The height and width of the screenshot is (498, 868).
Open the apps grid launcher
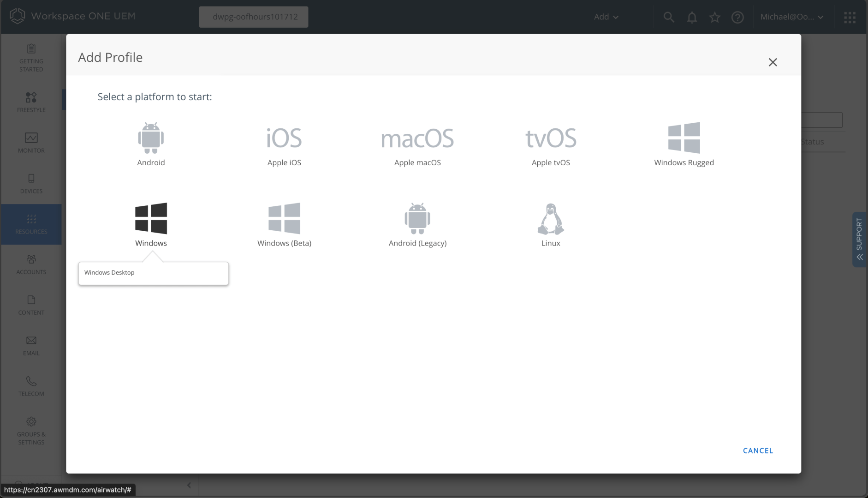pos(850,17)
